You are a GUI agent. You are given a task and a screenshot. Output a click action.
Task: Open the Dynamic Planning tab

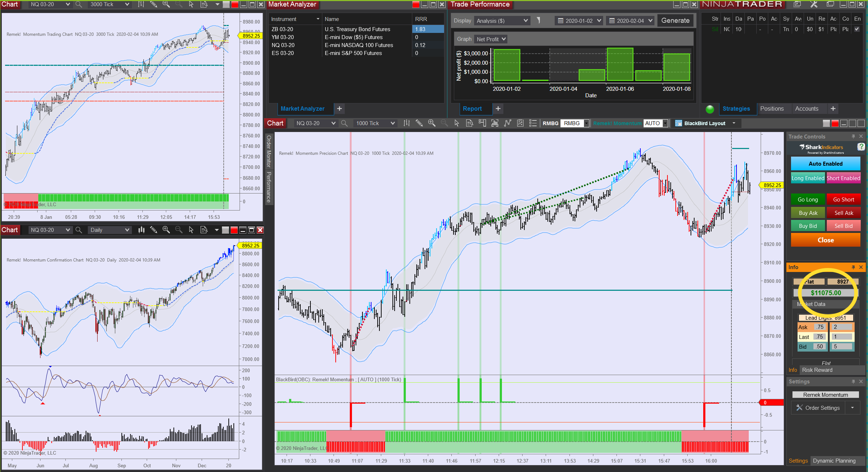[834, 461]
